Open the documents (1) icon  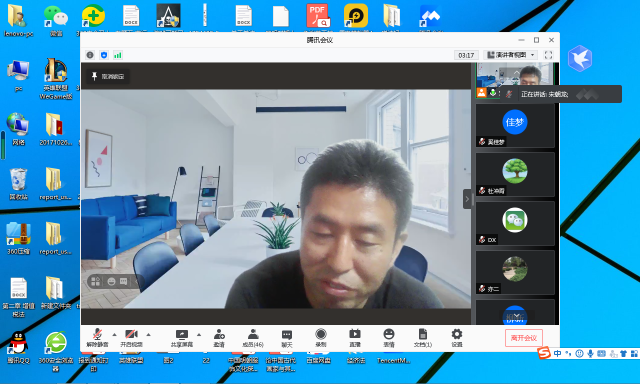tap(423, 337)
